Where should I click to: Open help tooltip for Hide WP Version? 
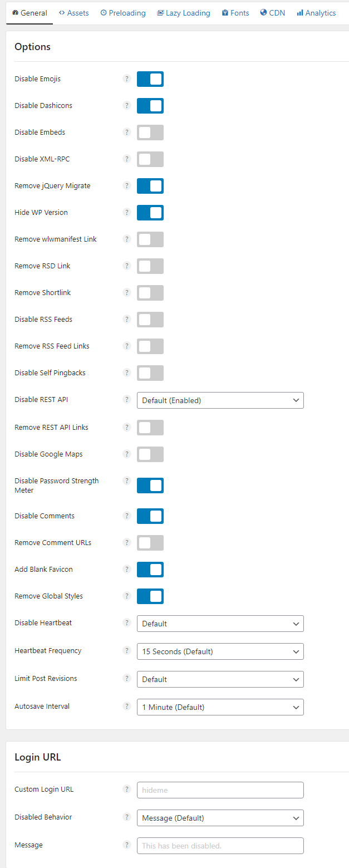click(126, 213)
